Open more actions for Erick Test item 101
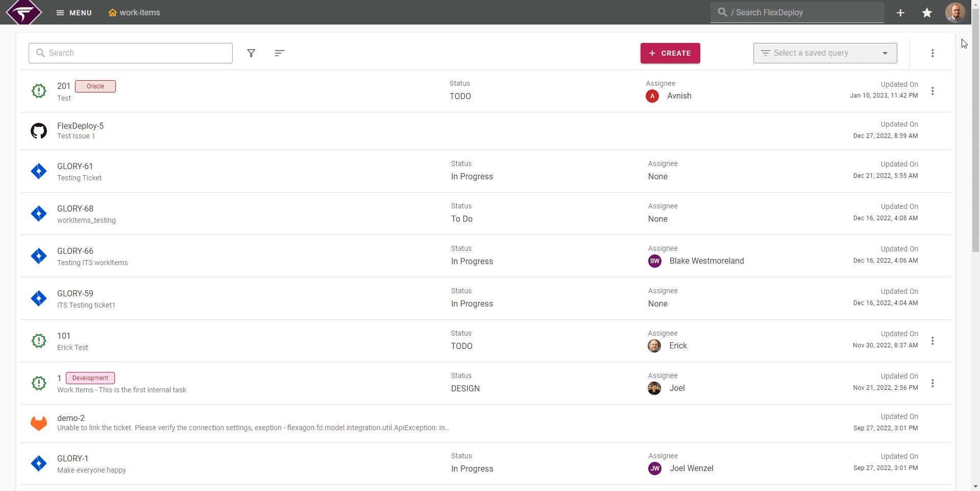 (933, 341)
